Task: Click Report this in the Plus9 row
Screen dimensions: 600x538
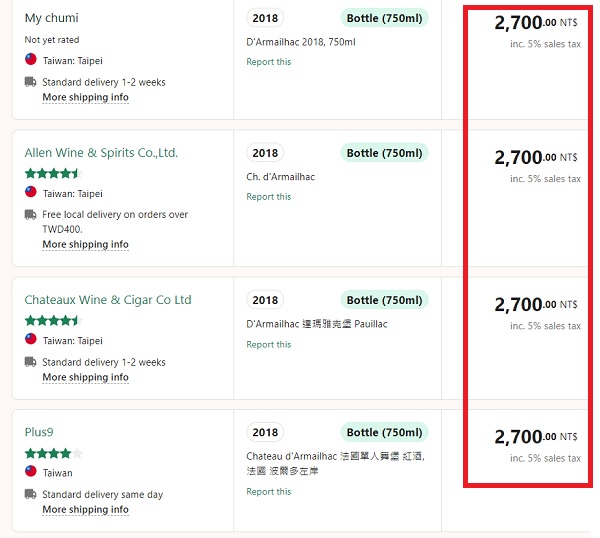Action: tap(269, 492)
